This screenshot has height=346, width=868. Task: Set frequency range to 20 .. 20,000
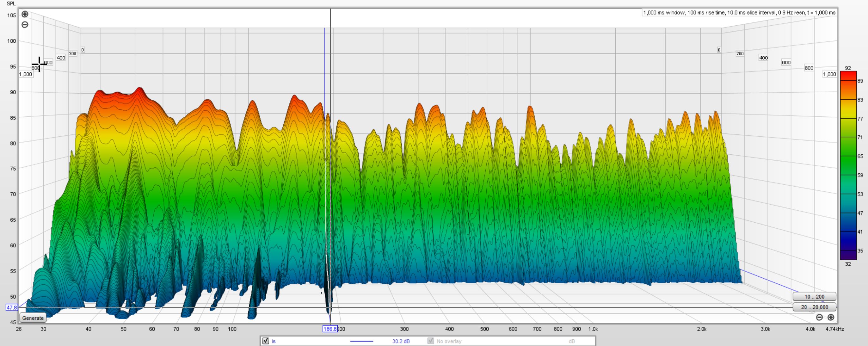tap(815, 307)
